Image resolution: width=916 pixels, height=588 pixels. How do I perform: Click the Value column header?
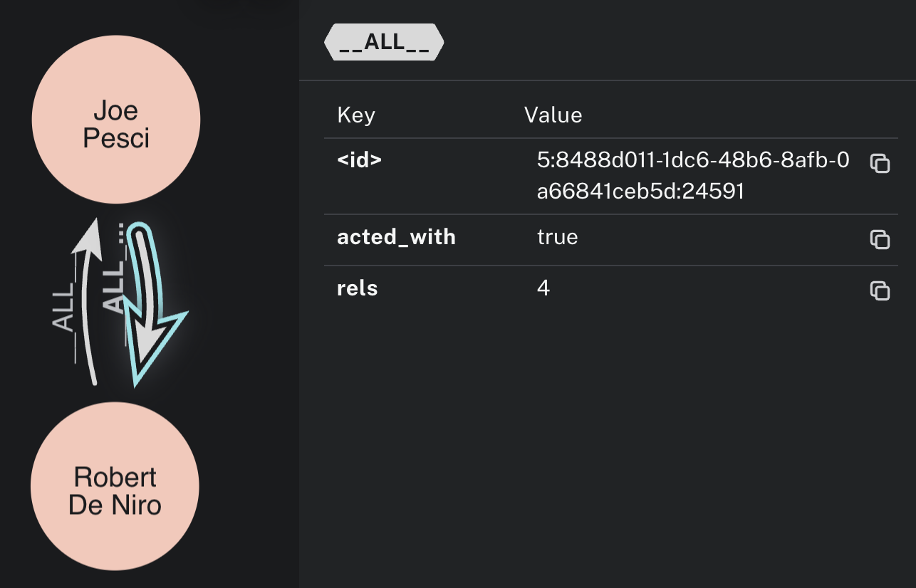coord(553,115)
